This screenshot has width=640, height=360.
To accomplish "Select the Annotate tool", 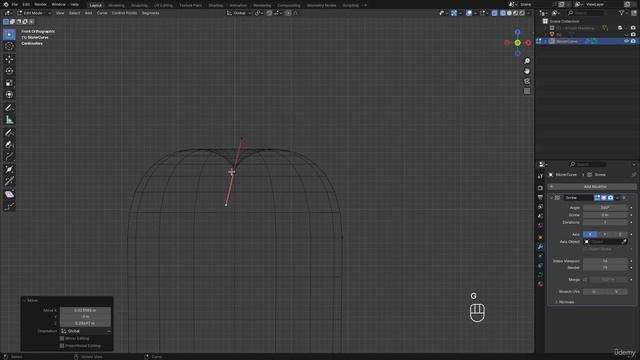I will [x=9, y=108].
